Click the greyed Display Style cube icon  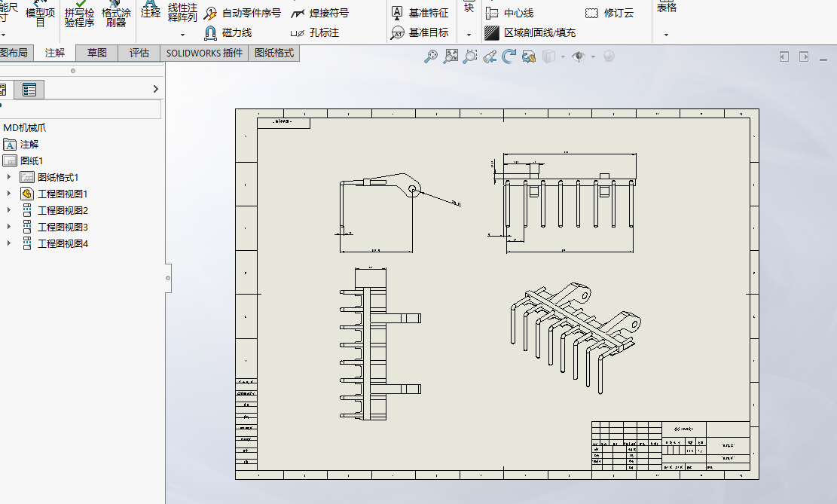548,56
